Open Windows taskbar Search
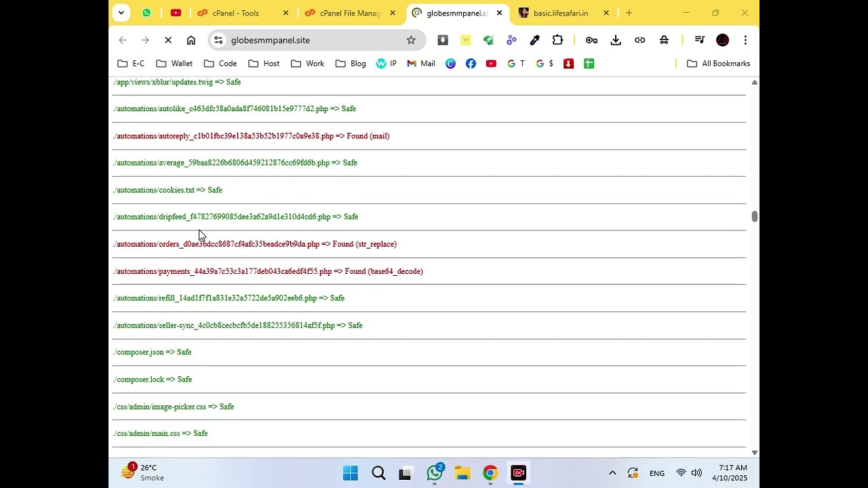Viewport: 868px width, 488px height. pos(378,473)
